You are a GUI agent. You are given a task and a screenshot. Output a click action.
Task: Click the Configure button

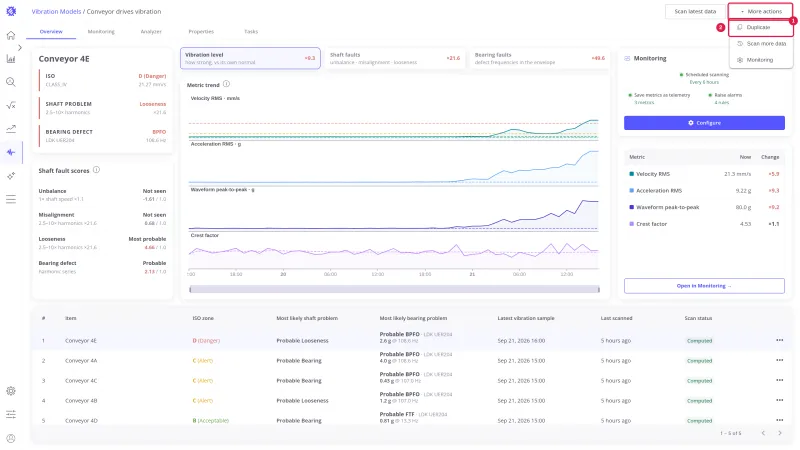pyautogui.click(x=704, y=123)
